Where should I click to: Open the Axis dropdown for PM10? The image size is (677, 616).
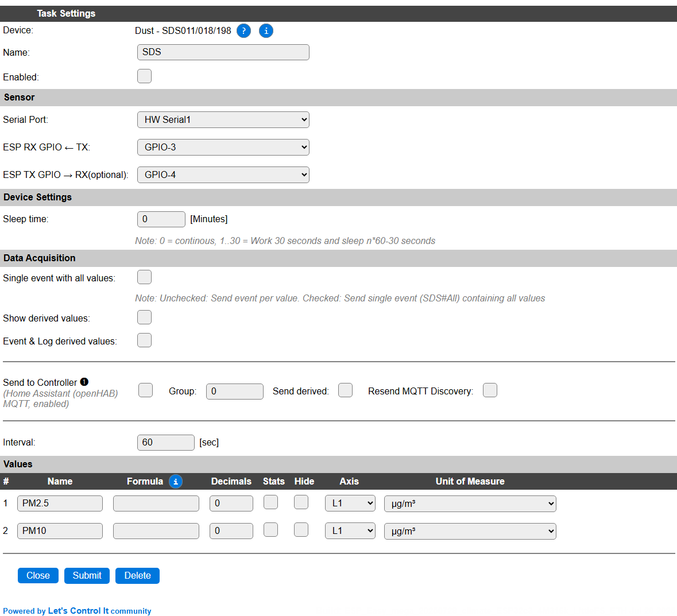350,532
